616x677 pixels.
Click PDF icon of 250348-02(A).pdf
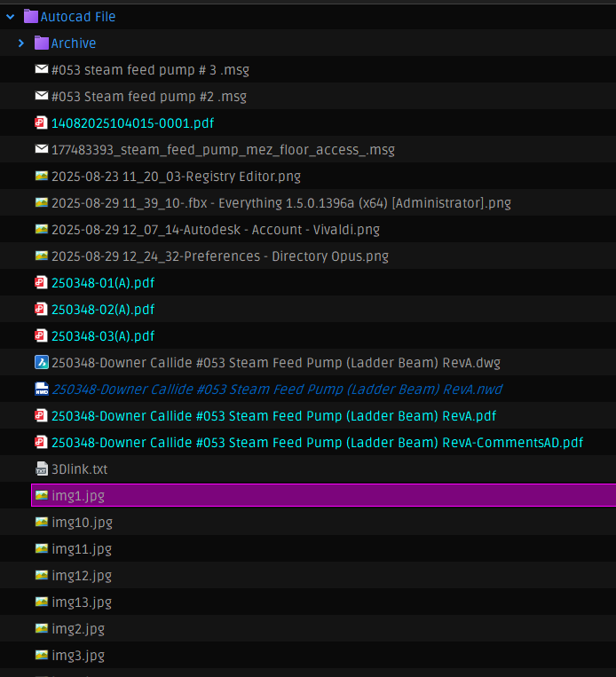(x=41, y=309)
